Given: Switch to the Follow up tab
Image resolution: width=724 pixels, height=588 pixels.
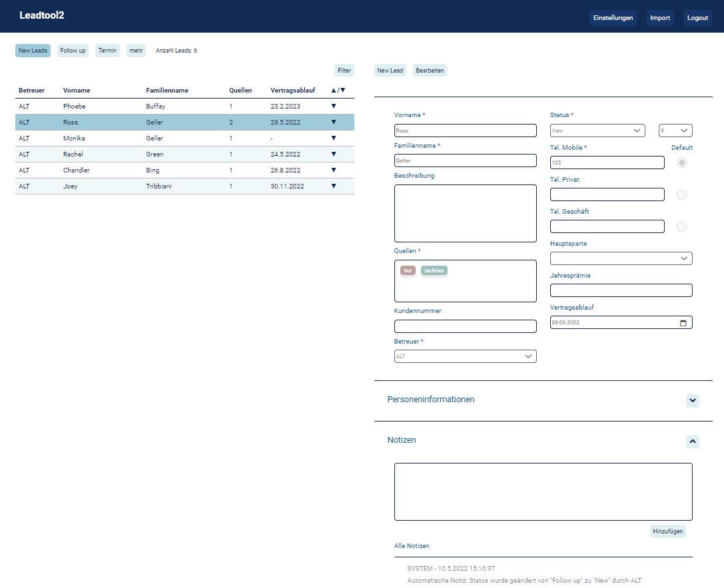Looking at the screenshot, I should point(73,51).
